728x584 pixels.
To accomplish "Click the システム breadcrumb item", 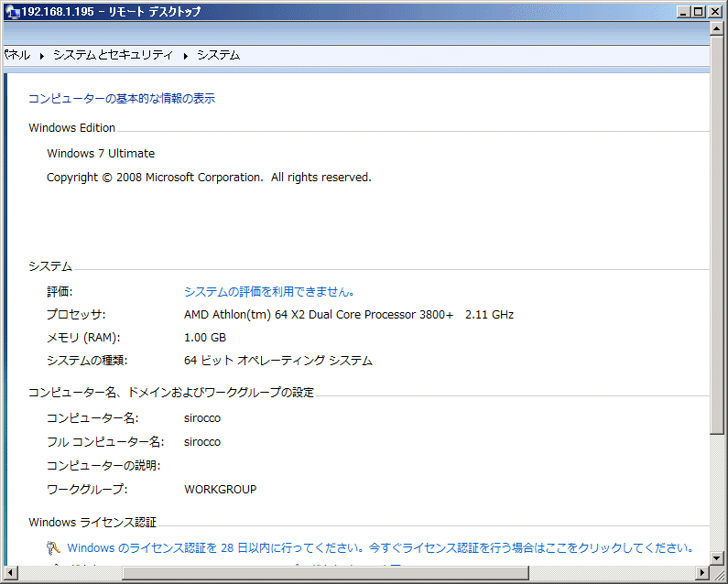I will coord(218,55).
